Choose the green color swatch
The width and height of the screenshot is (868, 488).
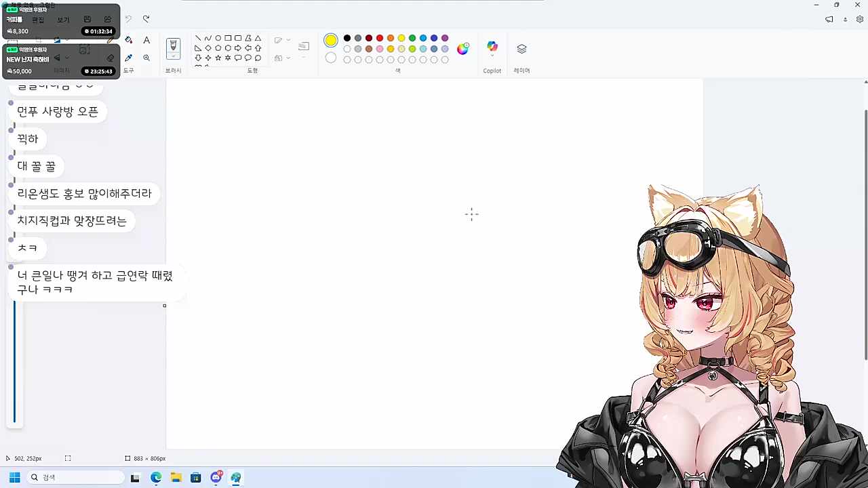tap(412, 38)
